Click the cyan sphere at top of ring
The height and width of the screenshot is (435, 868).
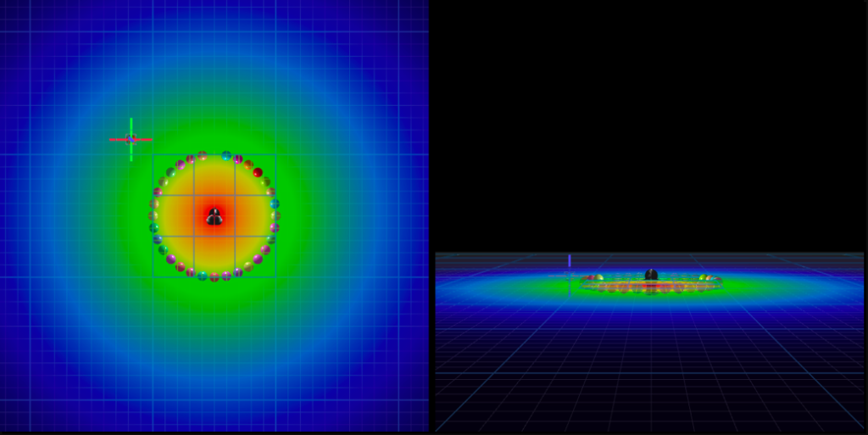(226, 156)
